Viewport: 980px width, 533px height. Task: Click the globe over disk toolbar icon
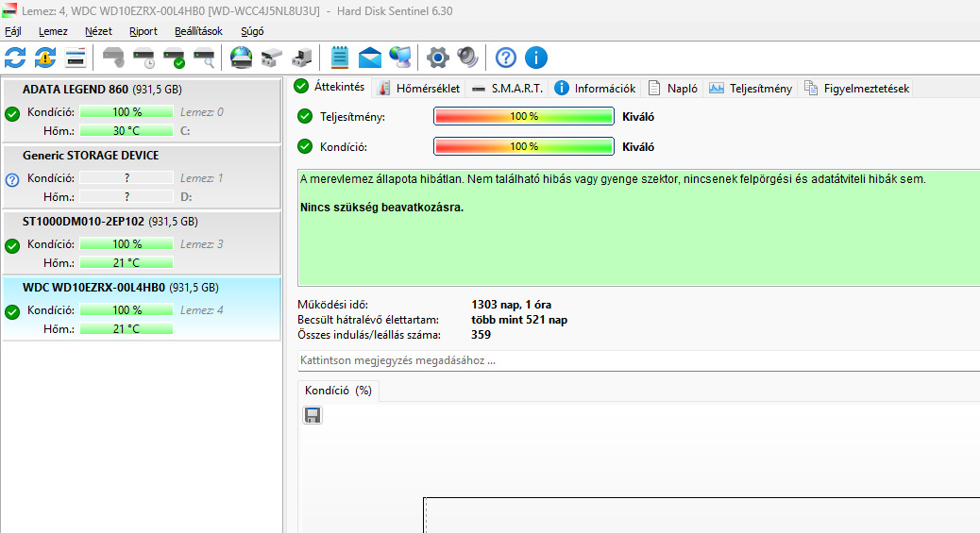[242, 58]
